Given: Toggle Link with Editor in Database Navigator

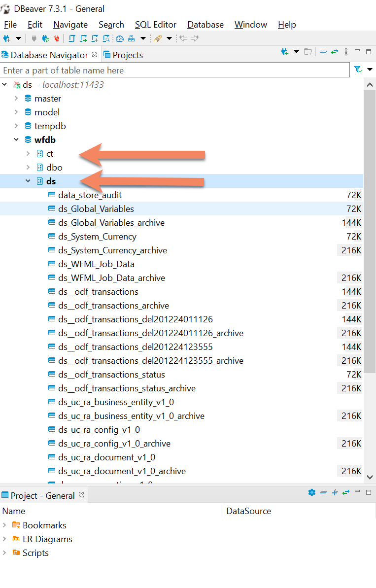Looking at the screenshot, I should pyautogui.click(x=335, y=52).
